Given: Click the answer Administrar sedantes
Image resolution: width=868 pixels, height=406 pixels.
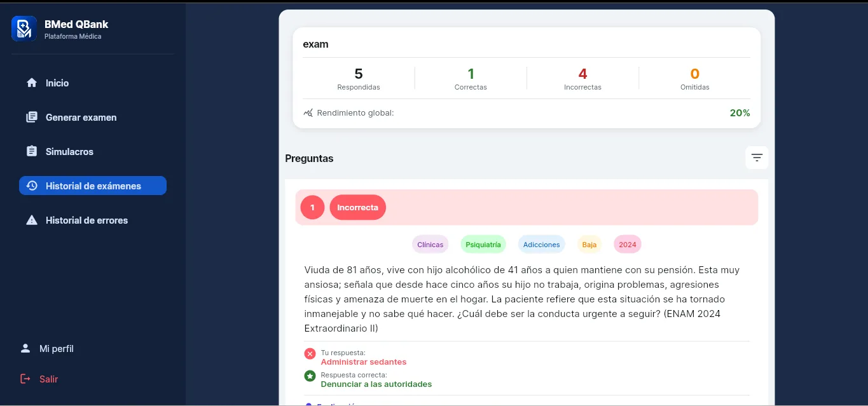Looking at the screenshot, I should 363,362.
